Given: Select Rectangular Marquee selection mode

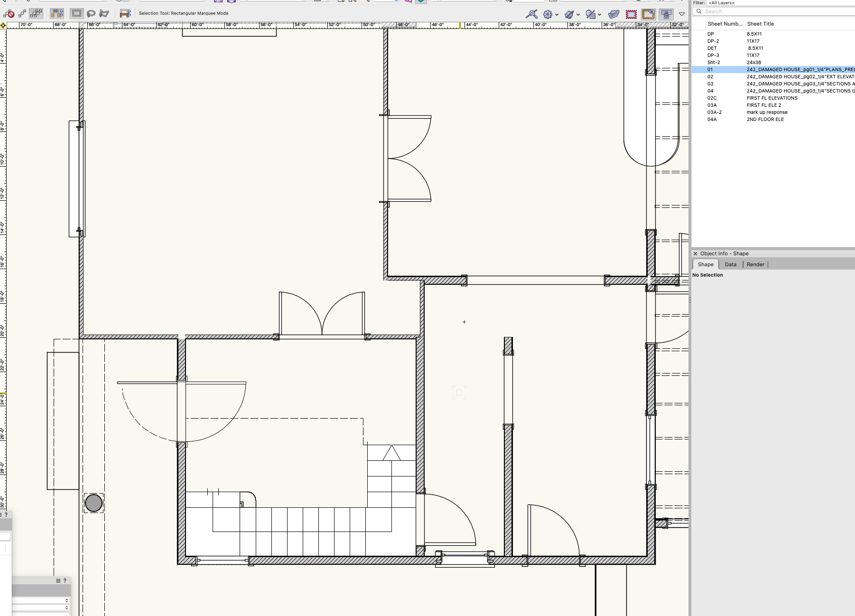Looking at the screenshot, I should pyautogui.click(x=76, y=13).
